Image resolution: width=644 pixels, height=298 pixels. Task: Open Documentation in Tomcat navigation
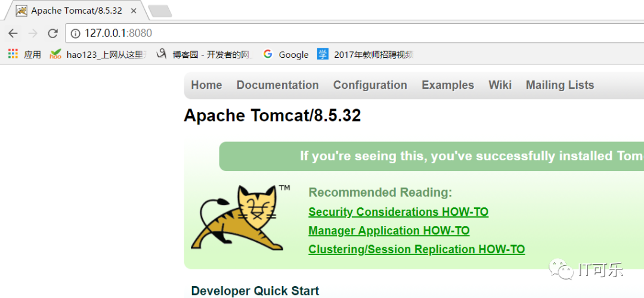tap(278, 85)
